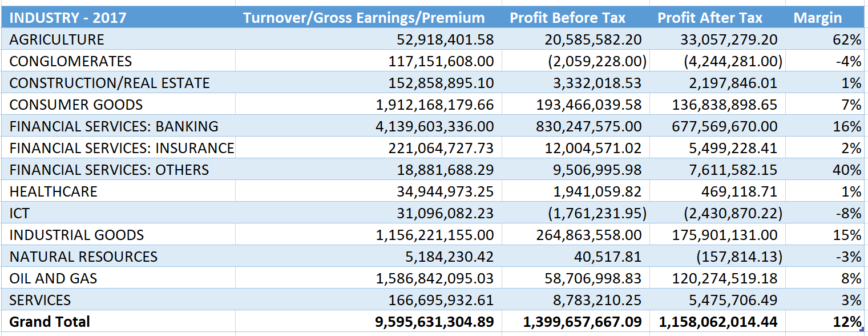Image resolution: width=868 pixels, height=336 pixels.
Task: Click the Margin column header
Action: tap(817, 18)
